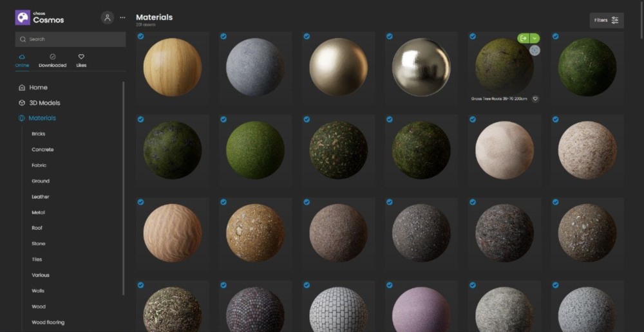Viewport: 644px width, 332px height.
Task: Select the grass with fallen leaves sphere
Action: tap(339, 150)
